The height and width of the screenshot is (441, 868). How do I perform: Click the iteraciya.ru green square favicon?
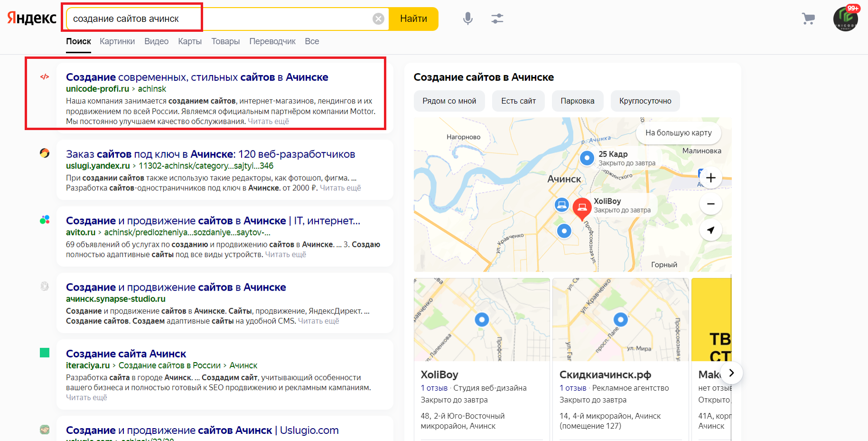45,353
